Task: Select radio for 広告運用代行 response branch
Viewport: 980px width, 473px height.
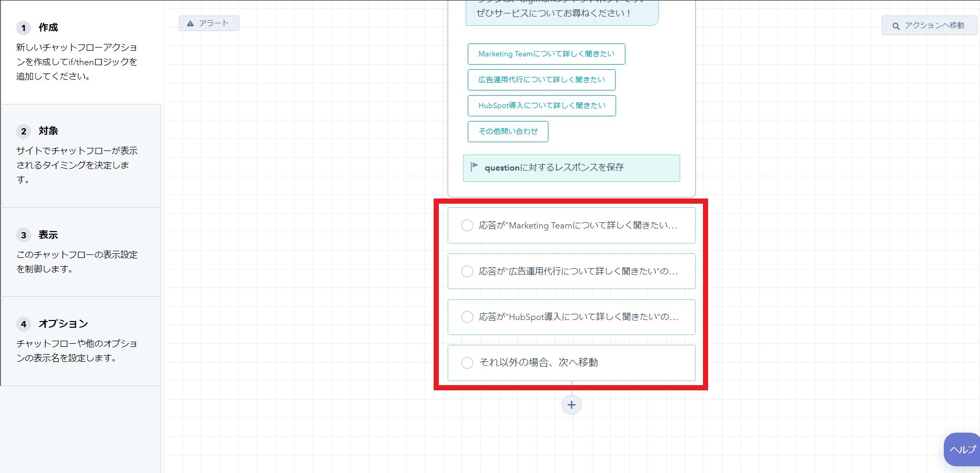Action: tap(467, 271)
